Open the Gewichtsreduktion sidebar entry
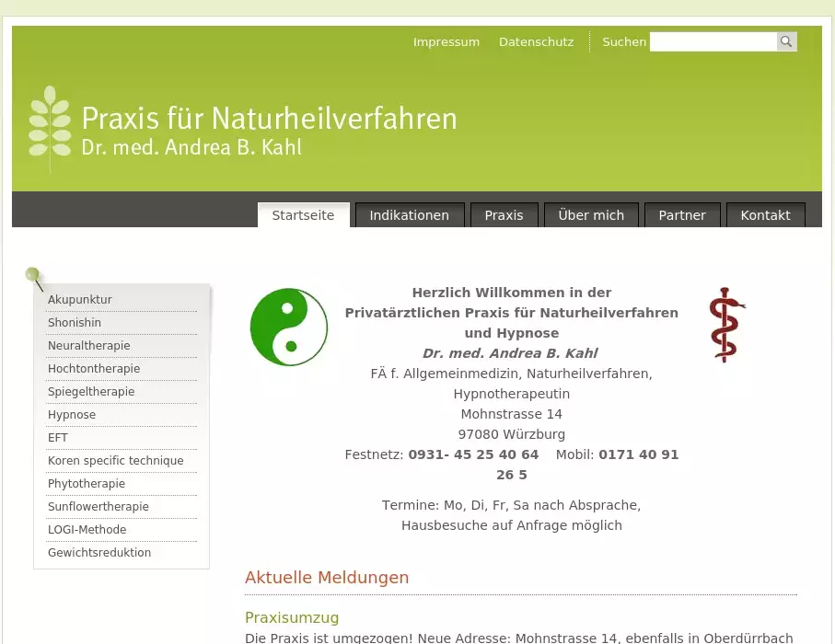The height and width of the screenshot is (644, 835). click(99, 553)
